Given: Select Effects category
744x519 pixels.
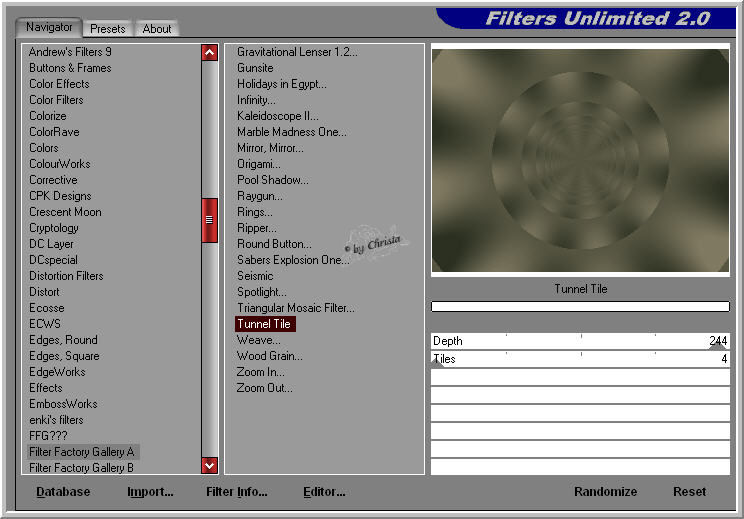Looking at the screenshot, I should coord(46,388).
